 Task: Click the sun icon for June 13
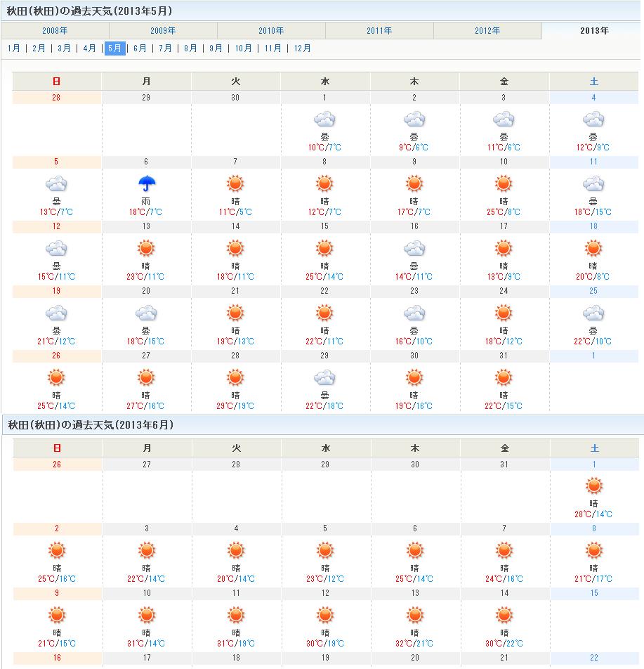click(x=415, y=616)
